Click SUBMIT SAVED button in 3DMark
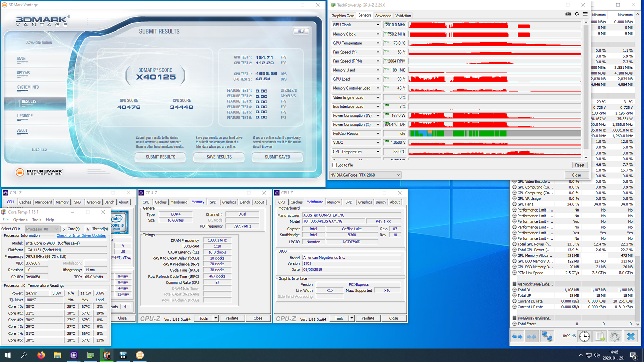 (x=277, y=157)
